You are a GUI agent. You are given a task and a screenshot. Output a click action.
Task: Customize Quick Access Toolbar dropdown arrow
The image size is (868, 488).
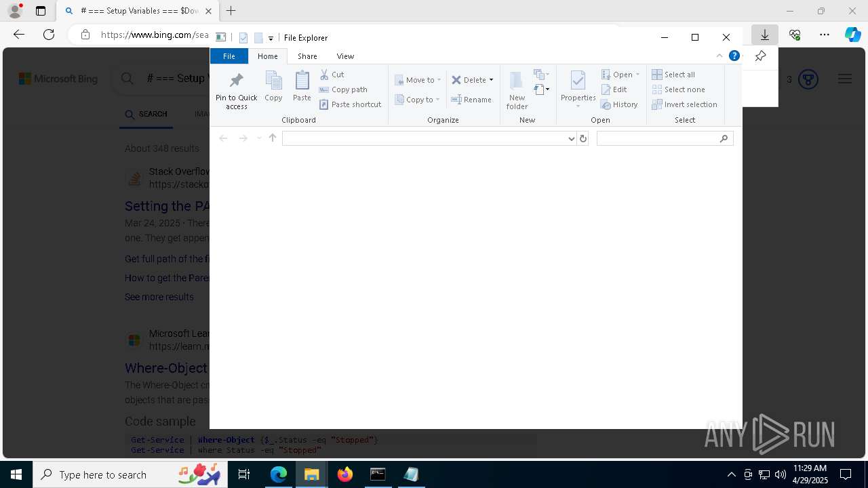[271, 38]
